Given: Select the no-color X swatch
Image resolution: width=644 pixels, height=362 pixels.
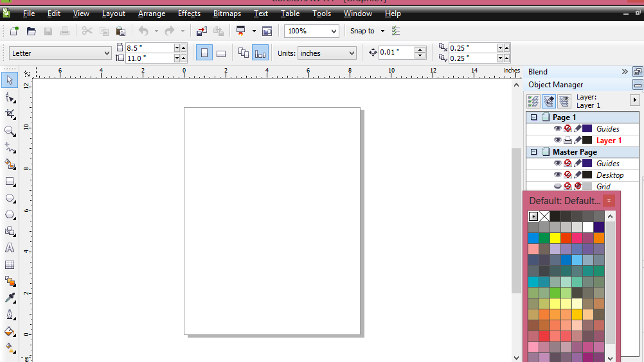Looking at the screenshot, I should coord(544,216).
